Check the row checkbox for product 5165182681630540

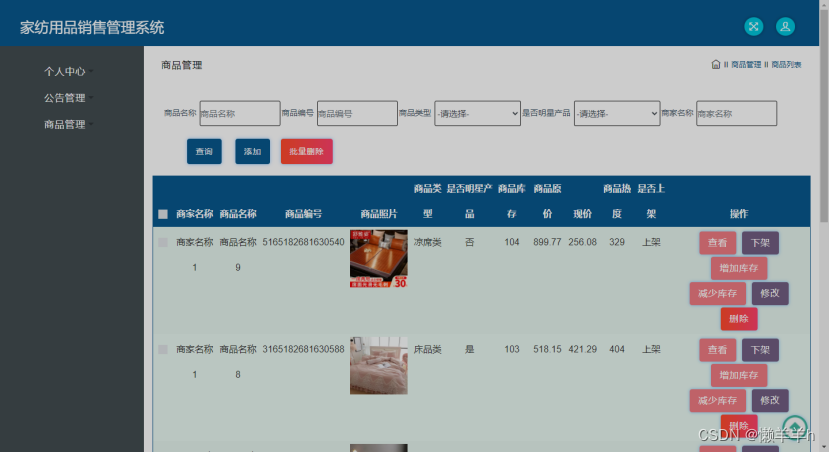pyautogui.click(x=163, y=242)
